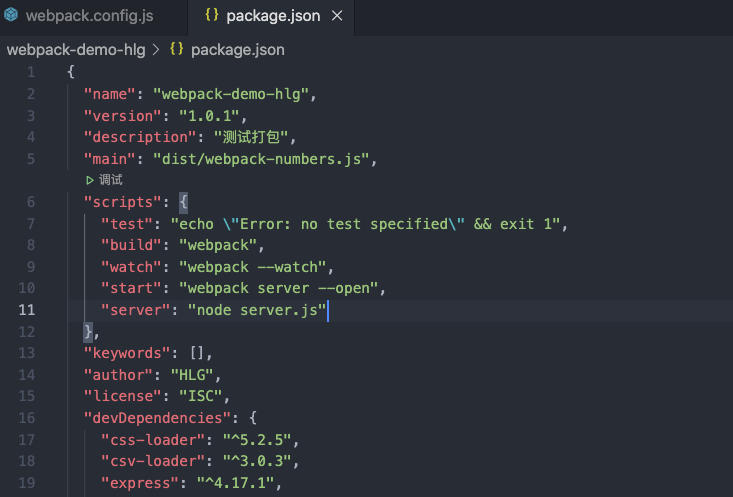Close the package.json tab
This screenshot has height=497, width=733.
(337, 16)
